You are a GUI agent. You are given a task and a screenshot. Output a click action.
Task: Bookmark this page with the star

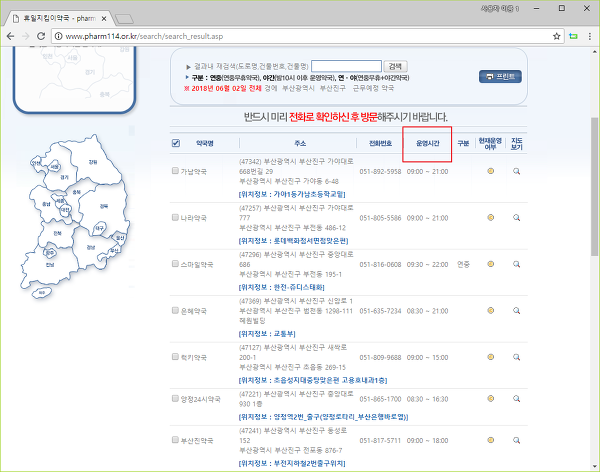coord(556,36)
